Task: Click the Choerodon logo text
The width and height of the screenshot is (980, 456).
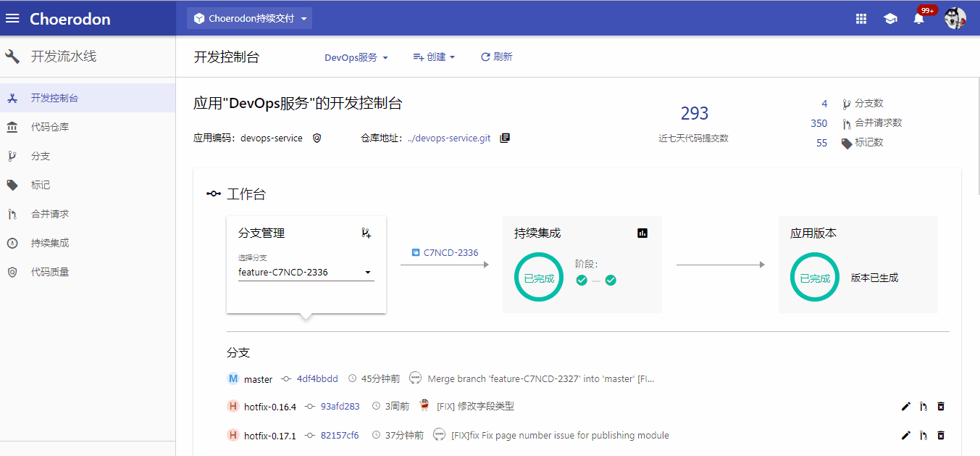Action: 70,19
